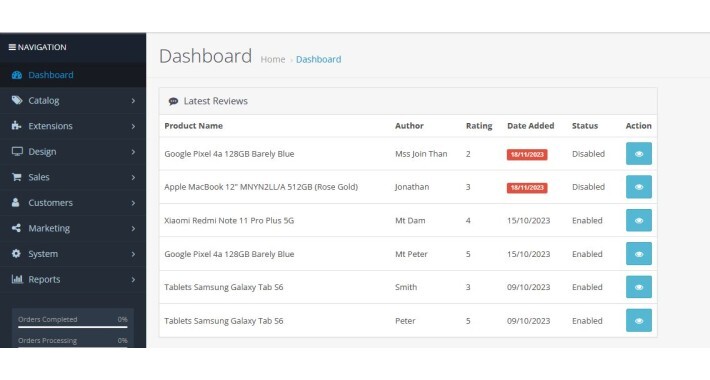Screen dimensions: 710x380
Task: Click the Marketing share icon
Action: tap(16, 228)
